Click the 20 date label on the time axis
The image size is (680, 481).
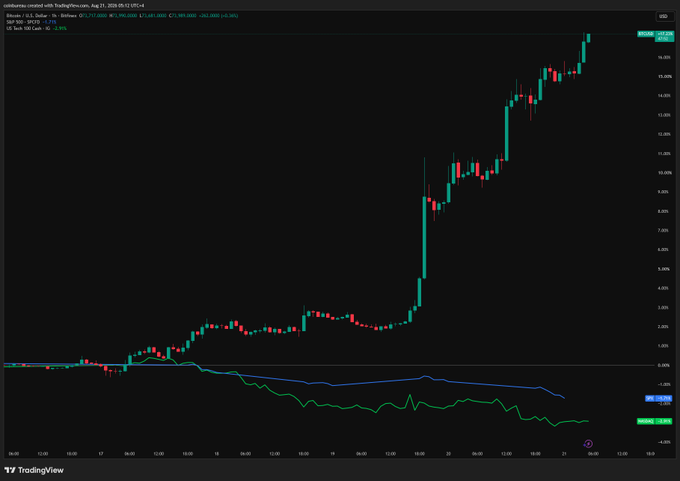[448, 454]
